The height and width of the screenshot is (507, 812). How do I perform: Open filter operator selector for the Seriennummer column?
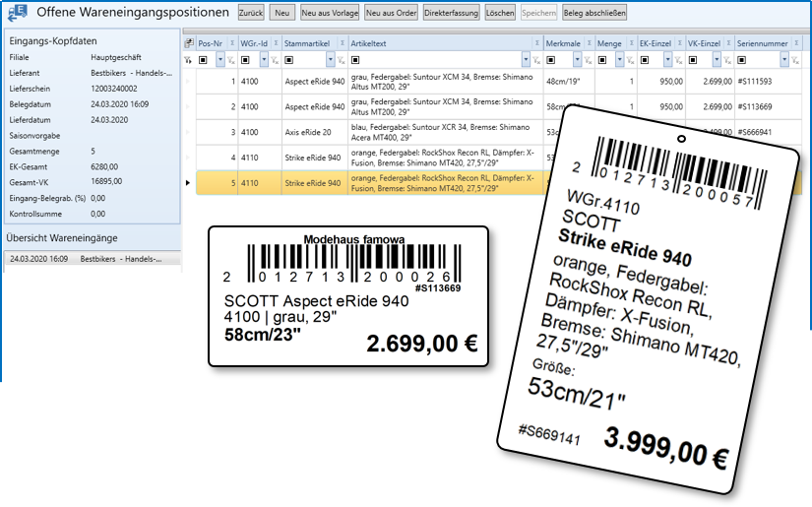741,61
